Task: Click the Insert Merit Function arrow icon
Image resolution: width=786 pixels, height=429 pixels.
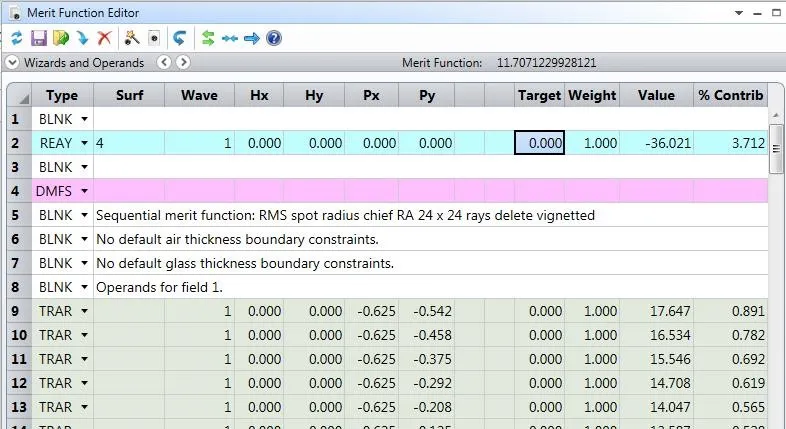Action: click(x=82, y=38)
